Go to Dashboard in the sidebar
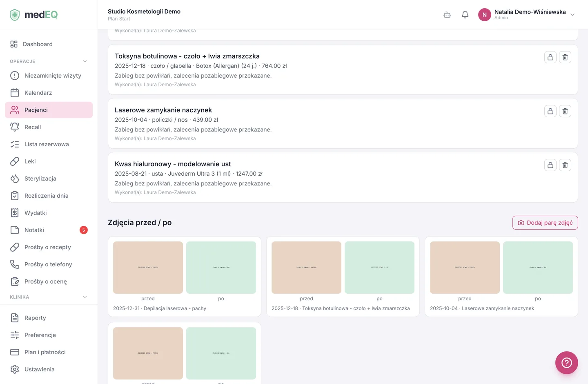The image size is (588, 384). pyautogui.click(x=49, y=44)
